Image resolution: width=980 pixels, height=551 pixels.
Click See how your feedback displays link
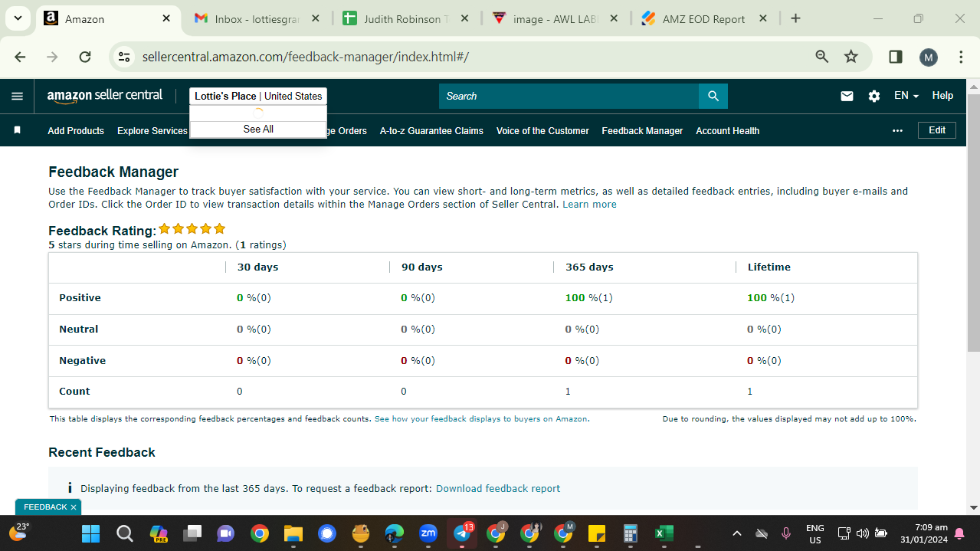pos(482,419)
